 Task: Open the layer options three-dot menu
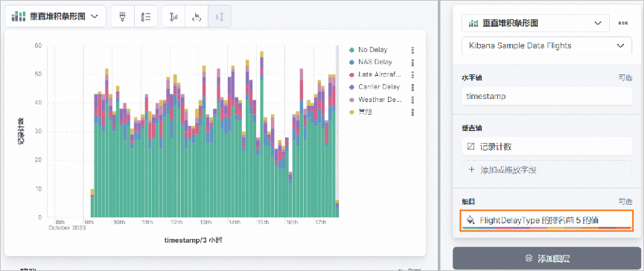pyautogui.click(x=623, y=23)
